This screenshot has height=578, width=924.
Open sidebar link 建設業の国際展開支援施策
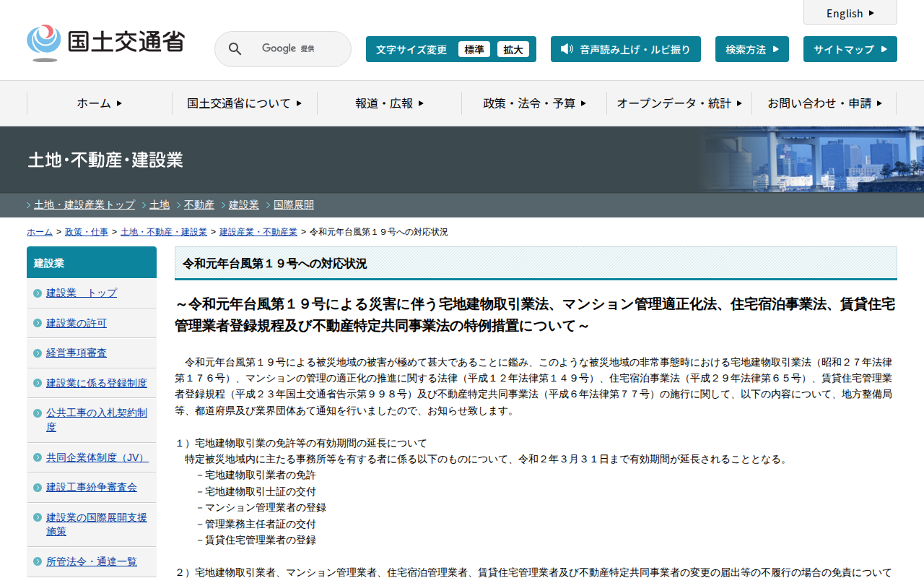point(97,525)
